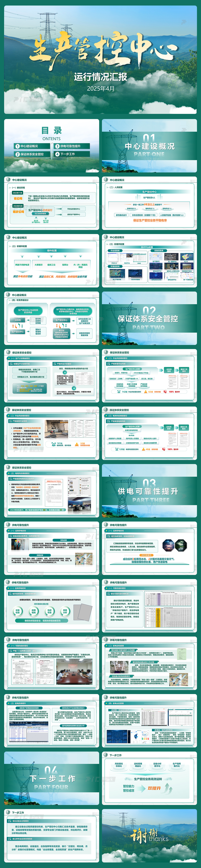Click the cover date "2025年4月"
Image resolution: width=201 pixels, height=868 pixels.
pos(100,89)
